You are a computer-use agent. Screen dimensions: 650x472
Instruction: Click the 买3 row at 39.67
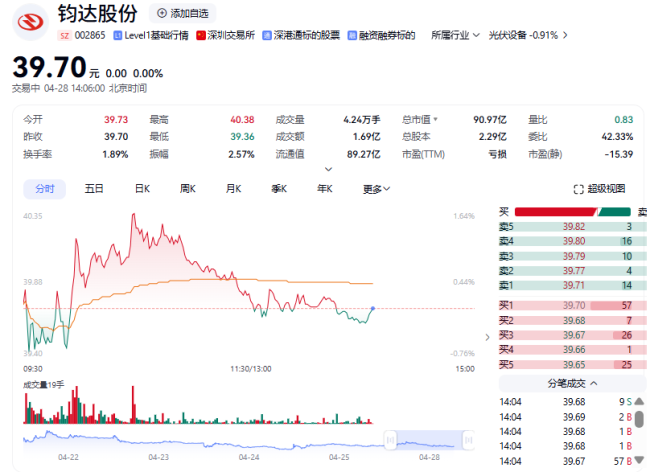tap(572, 335)
